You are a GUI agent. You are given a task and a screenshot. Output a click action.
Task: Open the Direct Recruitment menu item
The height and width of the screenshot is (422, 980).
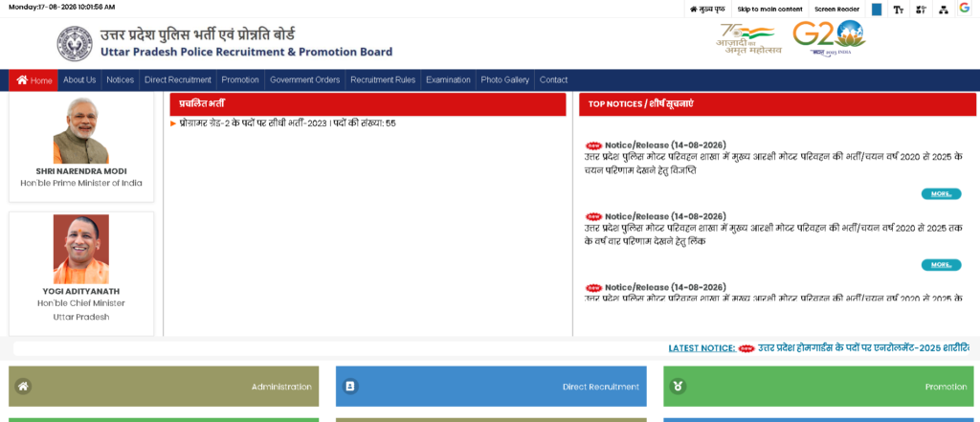click(177, 80)
